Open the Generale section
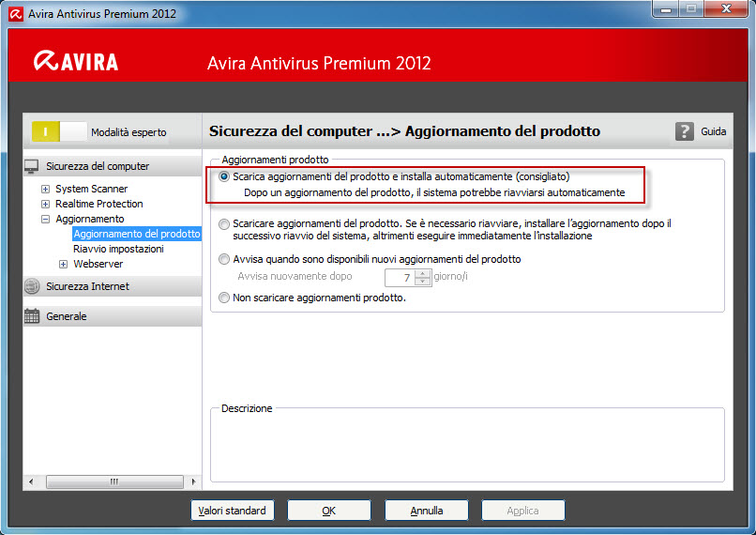Image resolution: width=756 pixels, height=535 pixels. pos(113,316)
